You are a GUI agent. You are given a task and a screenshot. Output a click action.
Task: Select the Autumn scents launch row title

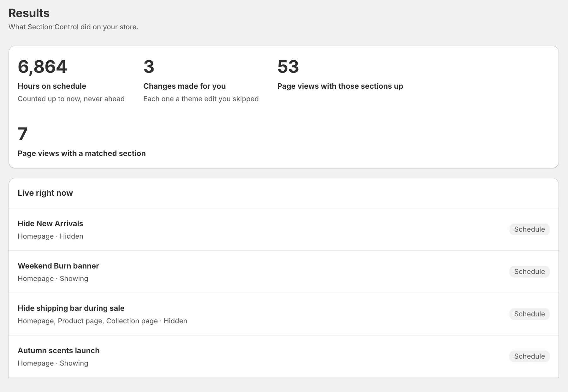[x=59, y=350]
